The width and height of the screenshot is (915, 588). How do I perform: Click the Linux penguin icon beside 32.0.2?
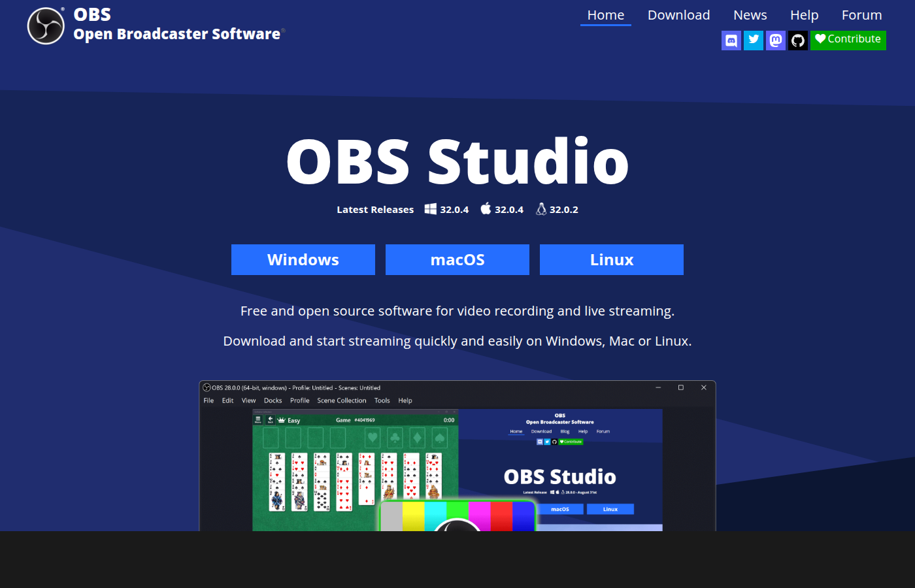541,209
